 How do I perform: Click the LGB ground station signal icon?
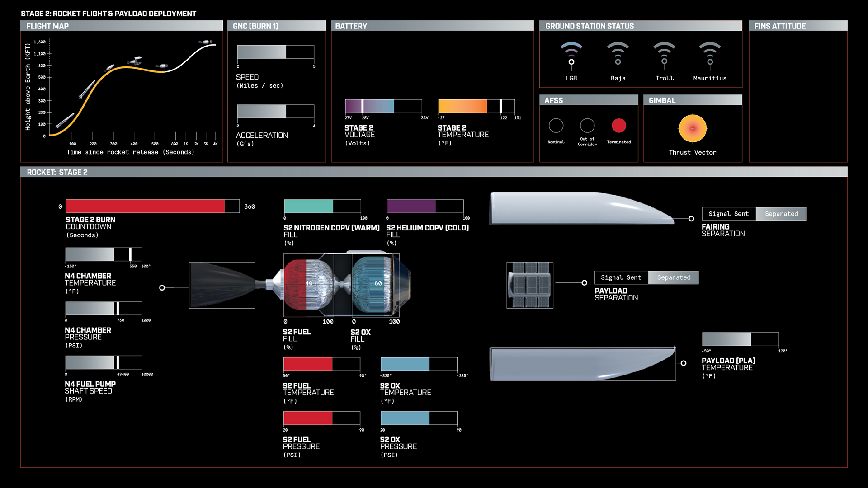click(x=571, y=56)
